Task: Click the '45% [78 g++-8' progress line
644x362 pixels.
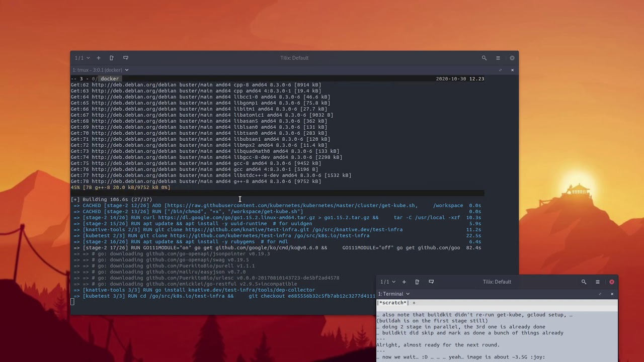Action: (120, 188)
